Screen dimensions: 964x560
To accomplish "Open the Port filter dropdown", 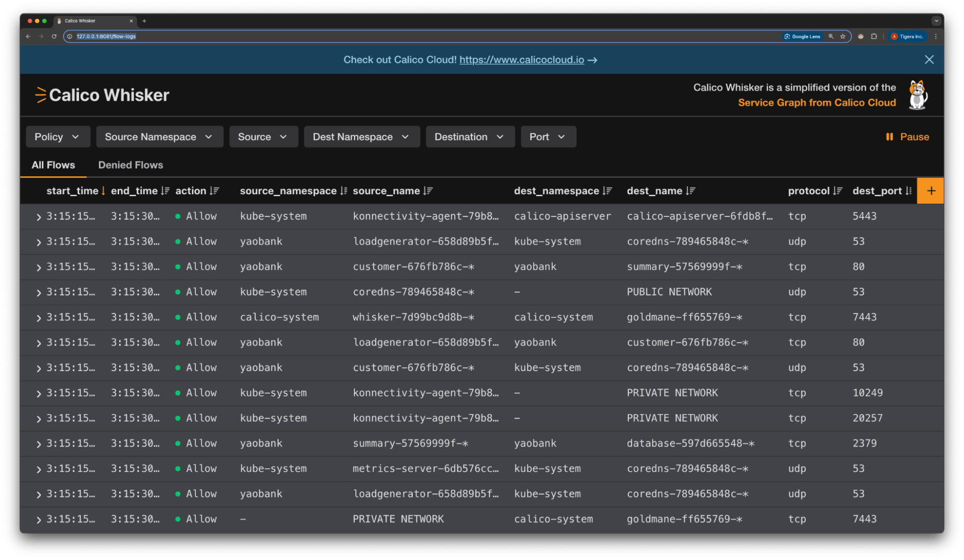I will [548, 137].
